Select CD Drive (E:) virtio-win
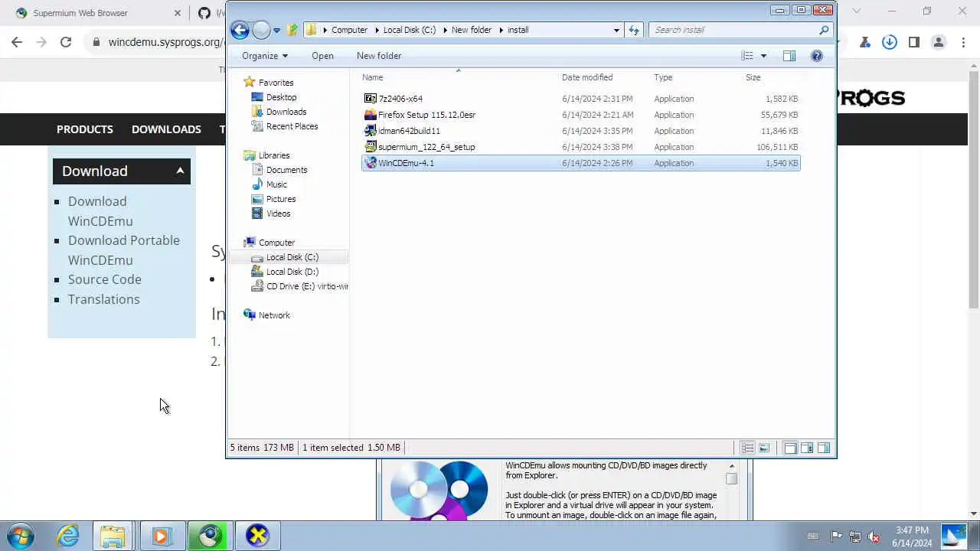 pos(306,286)
